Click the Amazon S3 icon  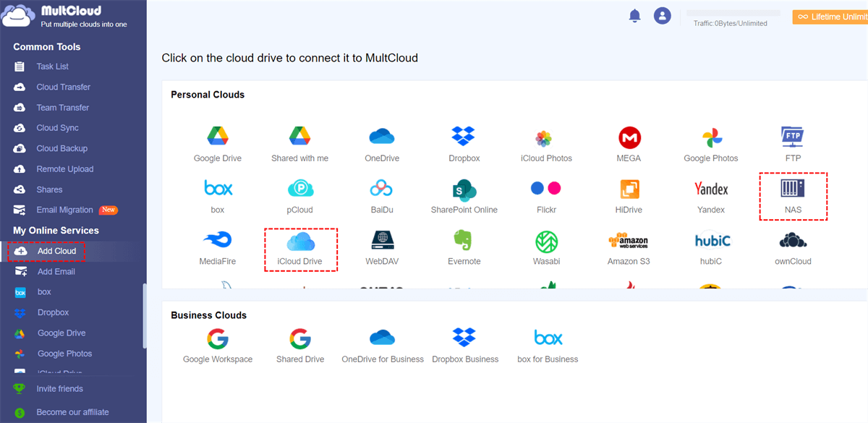(629, 242)
